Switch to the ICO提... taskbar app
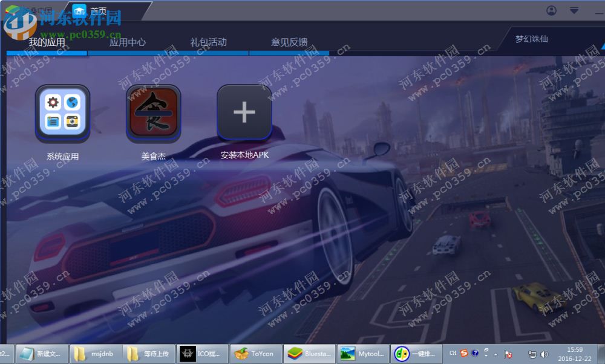The width and height of the screenshot is (605, 364). 203,354
